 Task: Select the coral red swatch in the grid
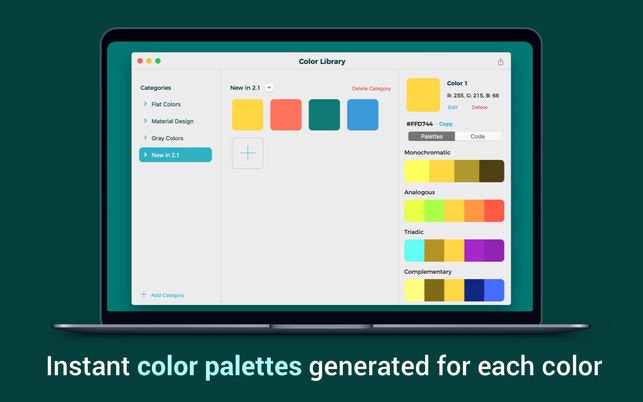286,114
